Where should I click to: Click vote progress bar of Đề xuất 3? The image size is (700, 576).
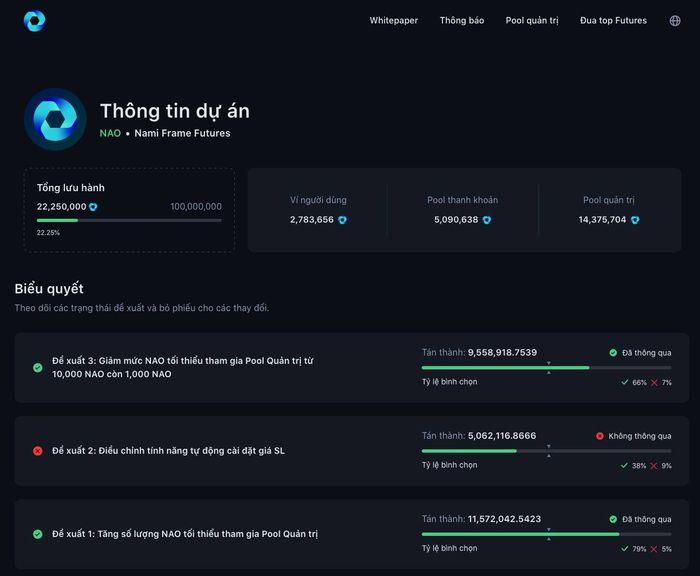[546, 367]
